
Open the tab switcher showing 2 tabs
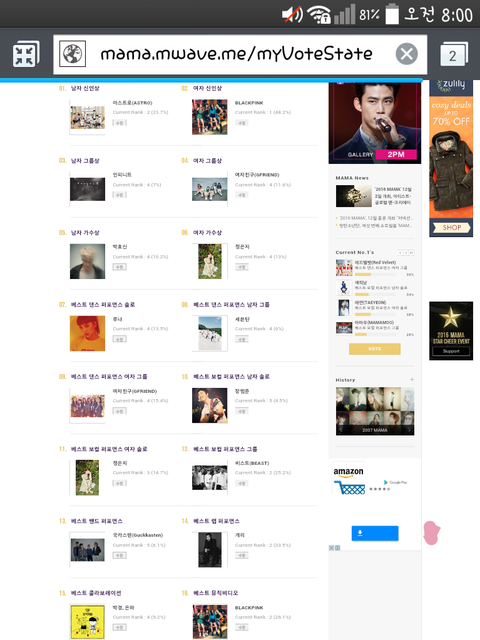pos(453,54)
